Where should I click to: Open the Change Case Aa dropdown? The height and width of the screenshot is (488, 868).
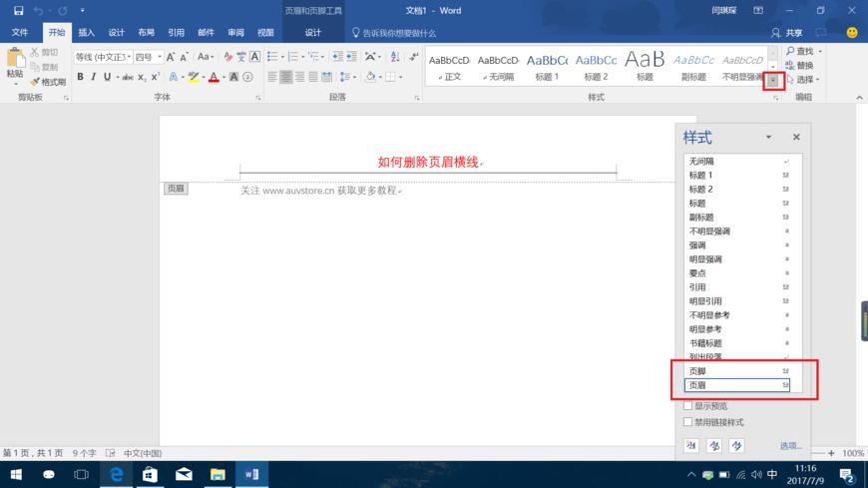[205, 57]
